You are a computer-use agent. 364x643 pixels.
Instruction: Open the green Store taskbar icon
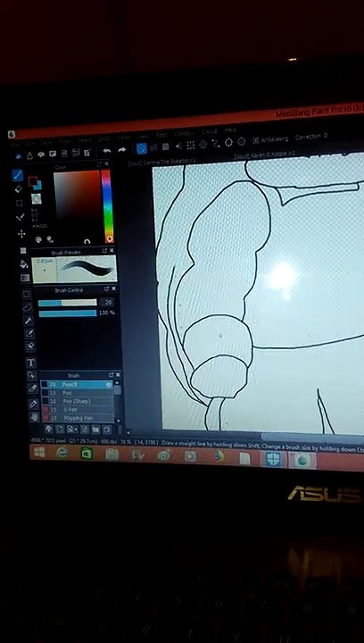click(x=87, y=454)
